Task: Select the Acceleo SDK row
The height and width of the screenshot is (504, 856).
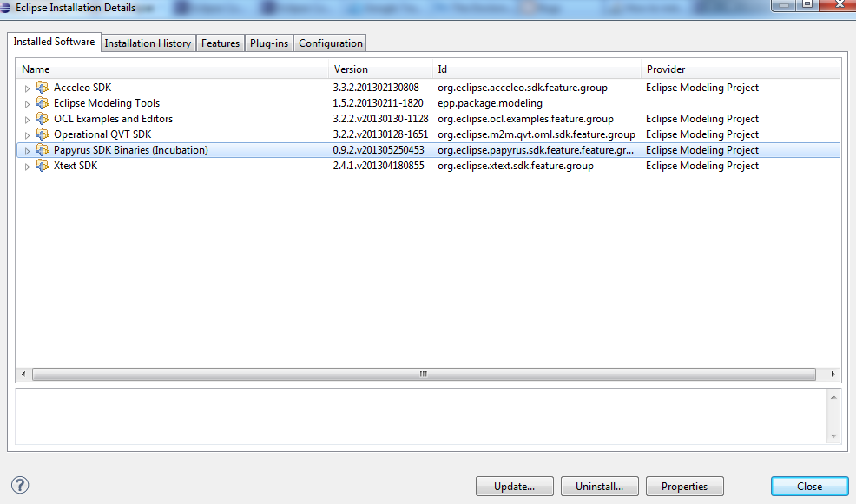Action: coord(429,88)
